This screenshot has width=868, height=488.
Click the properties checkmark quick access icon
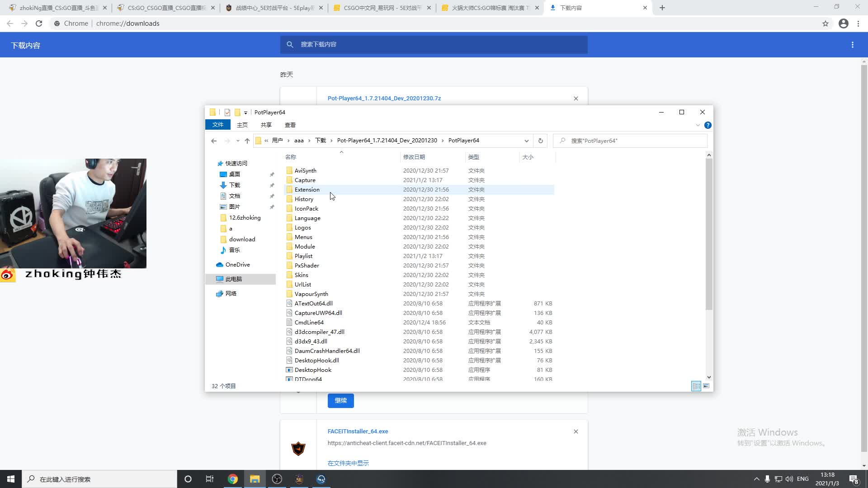(227, 113)
